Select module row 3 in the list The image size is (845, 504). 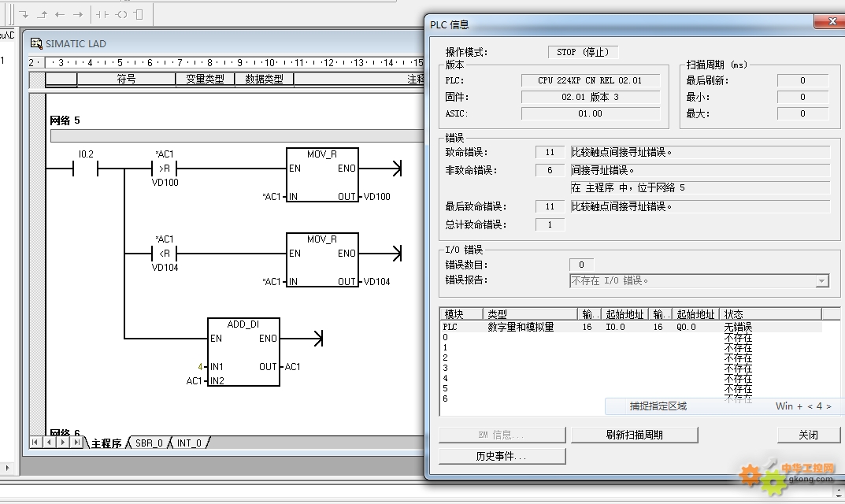click(632, 369)
